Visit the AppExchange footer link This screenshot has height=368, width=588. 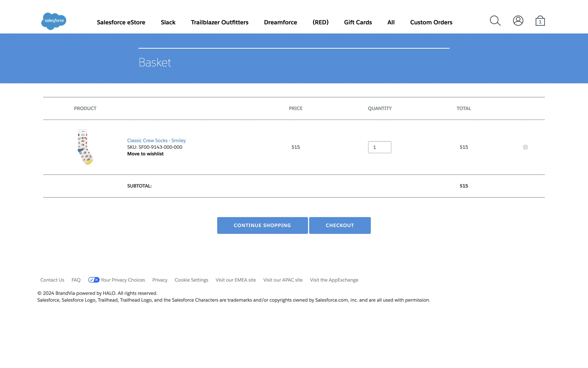point(334,280)
